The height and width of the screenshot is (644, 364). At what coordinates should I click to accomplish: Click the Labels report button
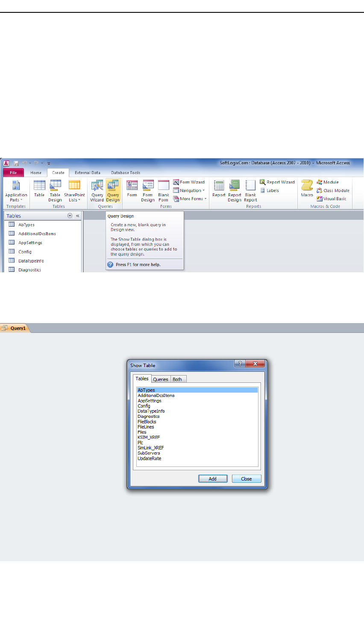click(x=270, y=191)
